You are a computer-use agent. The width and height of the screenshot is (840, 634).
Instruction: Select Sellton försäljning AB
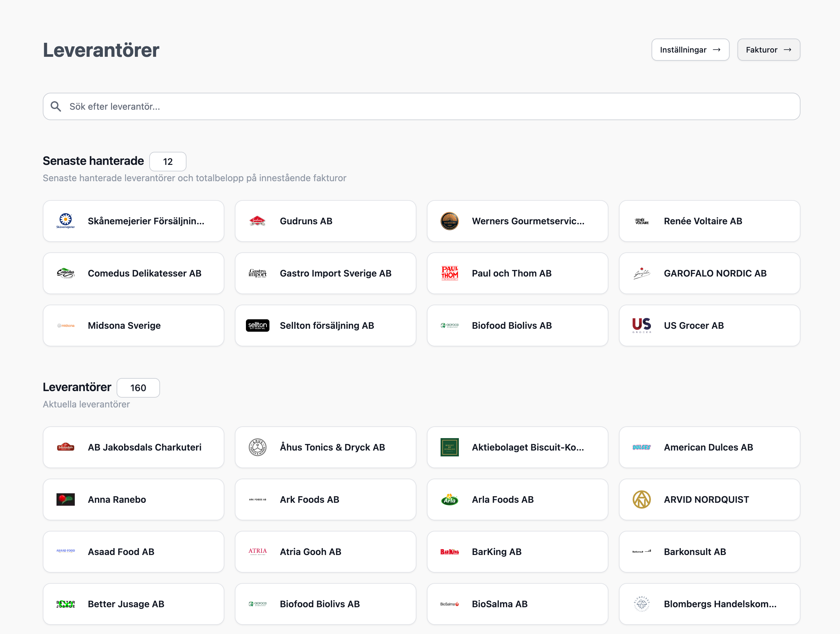point(325,326)
